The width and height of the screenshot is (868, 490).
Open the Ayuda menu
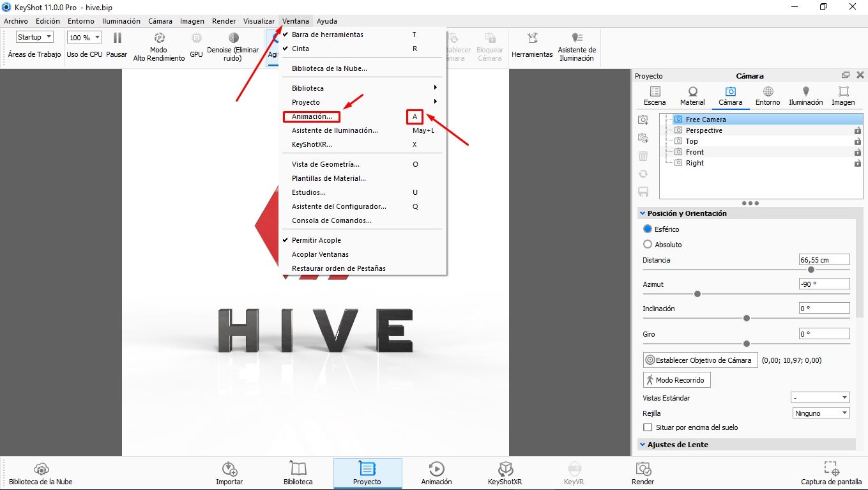(327, 21)
